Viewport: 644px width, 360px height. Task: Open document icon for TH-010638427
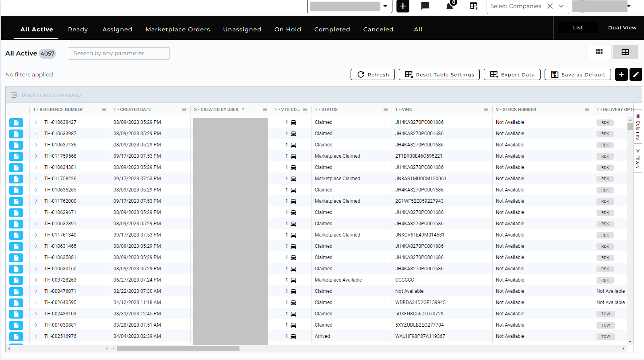click(x=16, y=123)
